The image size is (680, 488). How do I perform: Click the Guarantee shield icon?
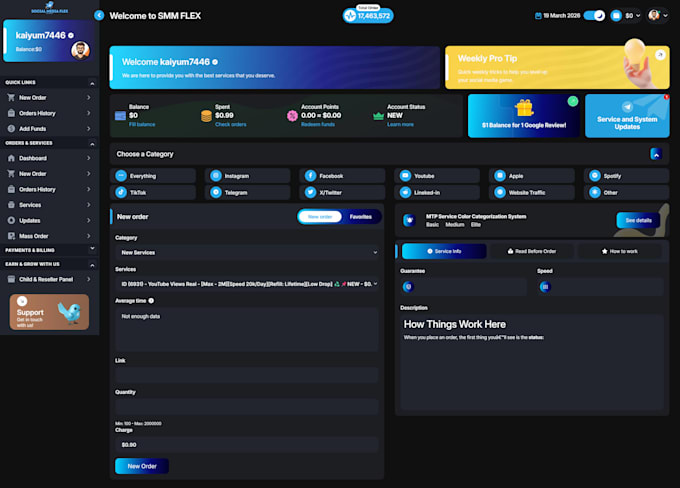[x=408, y=287]
